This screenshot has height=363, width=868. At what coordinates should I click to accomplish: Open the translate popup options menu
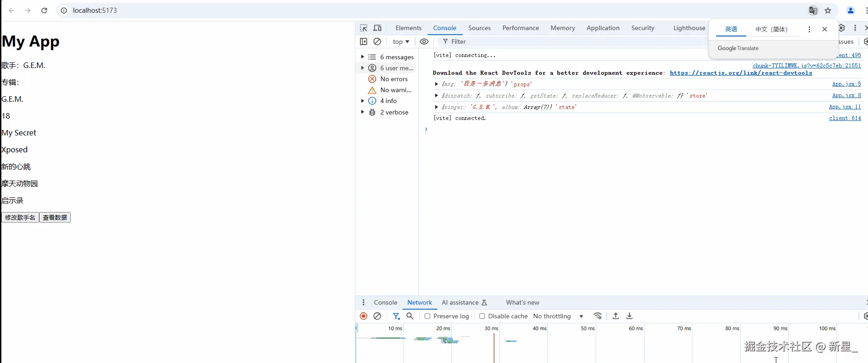pyautogui.click(x=809, y=29)
